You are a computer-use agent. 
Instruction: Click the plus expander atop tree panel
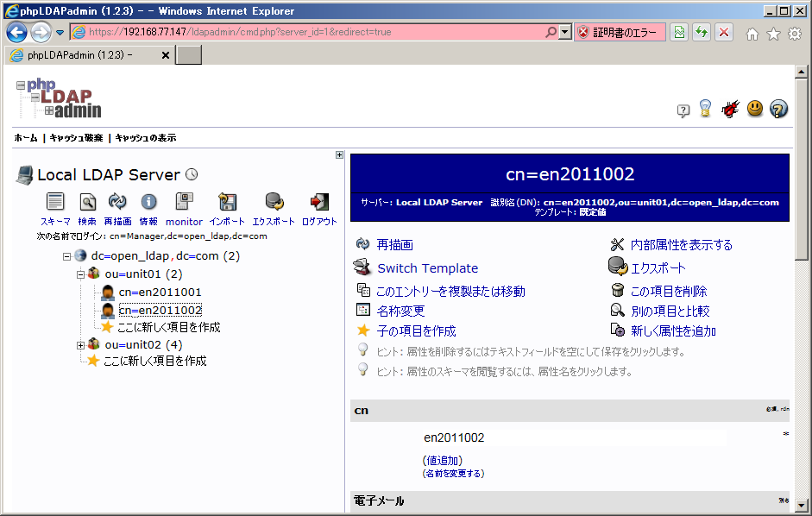pyautogui.click(x=339, y=155)
